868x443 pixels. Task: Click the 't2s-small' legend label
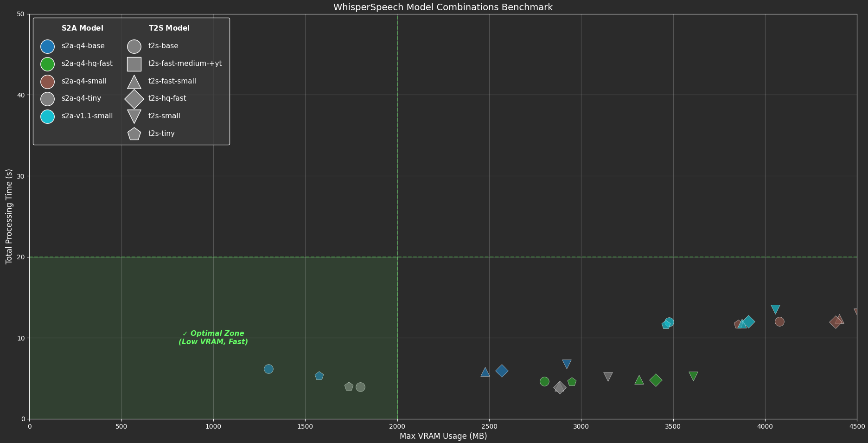click(x=164, y=116)
